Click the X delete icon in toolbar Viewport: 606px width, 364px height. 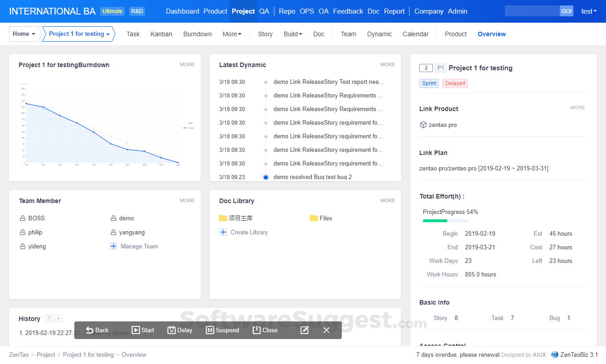pyautogui.click(x=326, y=330)
